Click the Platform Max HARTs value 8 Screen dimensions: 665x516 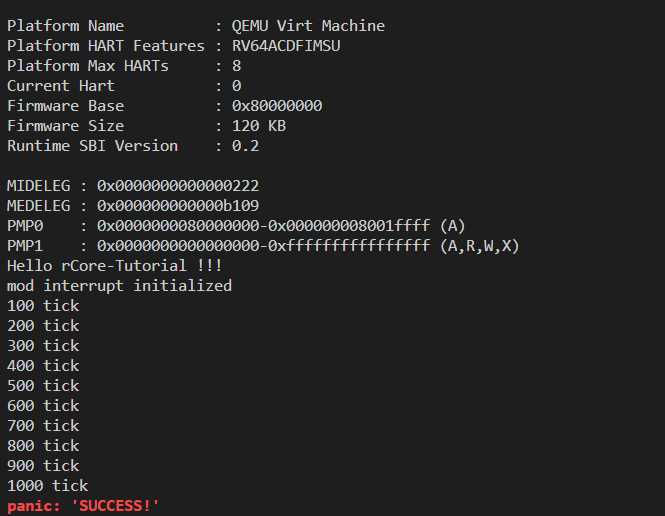pos(236,66)
